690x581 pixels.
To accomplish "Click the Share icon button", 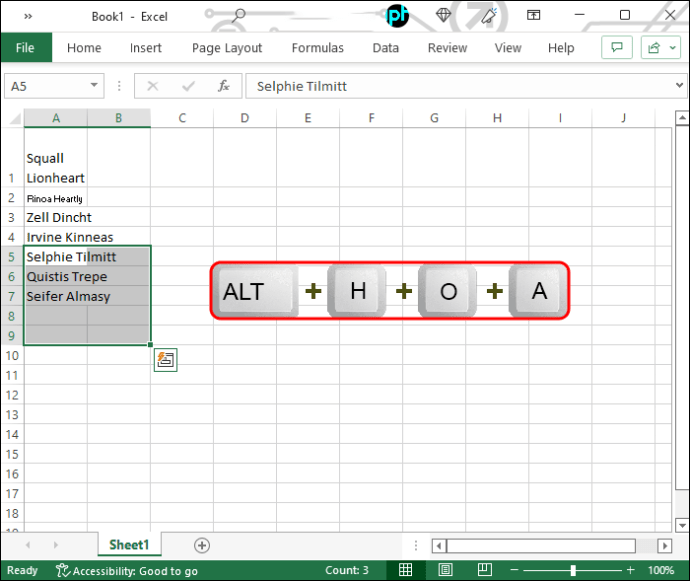I will [654, 47].
